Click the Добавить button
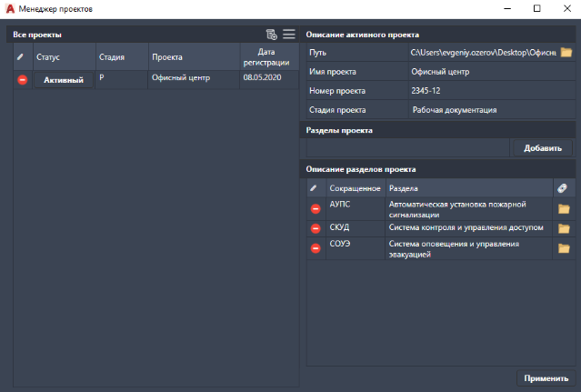581x392 pixels. (x=543, y=148)
